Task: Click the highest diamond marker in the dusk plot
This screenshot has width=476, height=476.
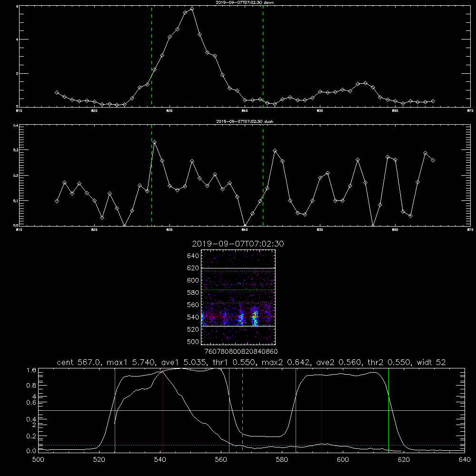Action: point(155,142)
